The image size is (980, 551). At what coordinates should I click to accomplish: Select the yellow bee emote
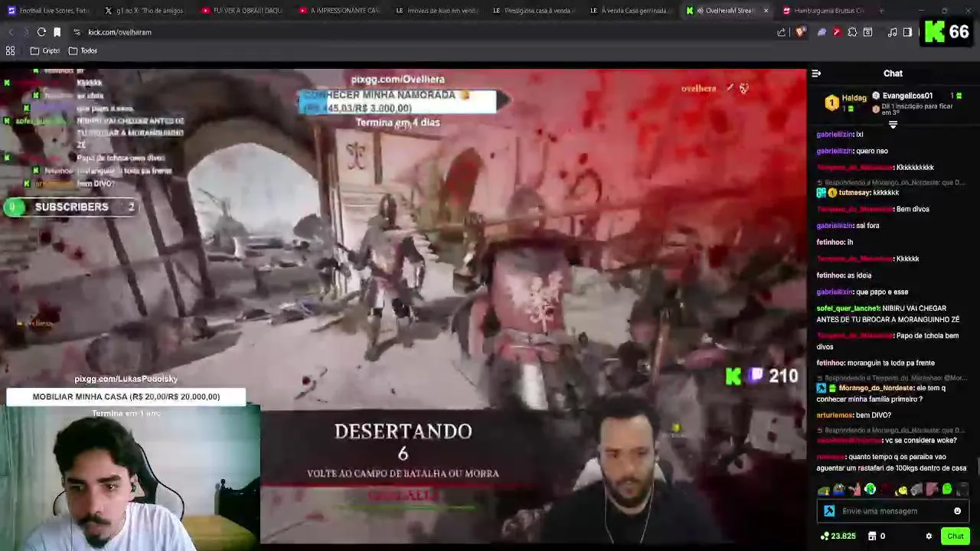(901, 490)
